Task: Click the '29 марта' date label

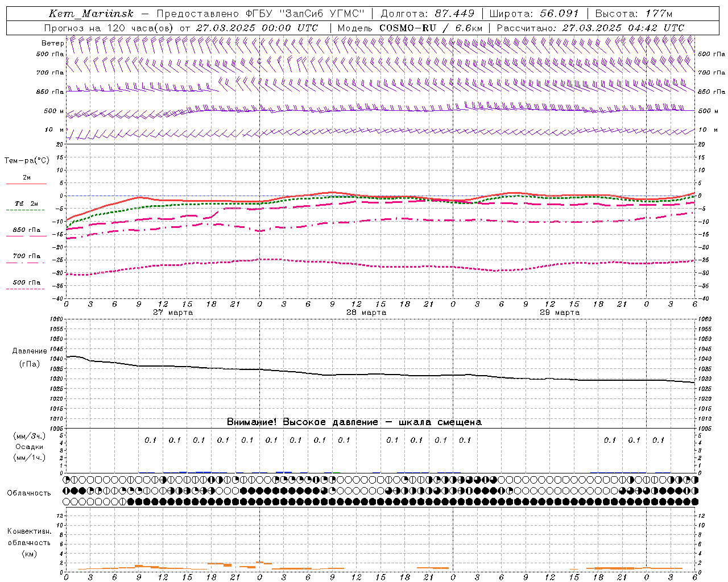Action: (560, 313)
